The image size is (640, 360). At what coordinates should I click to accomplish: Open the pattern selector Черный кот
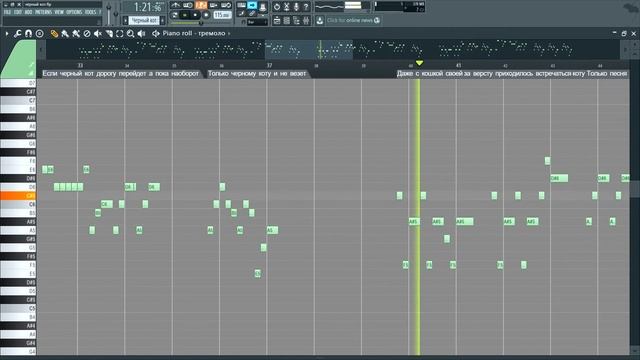point(144,20)
